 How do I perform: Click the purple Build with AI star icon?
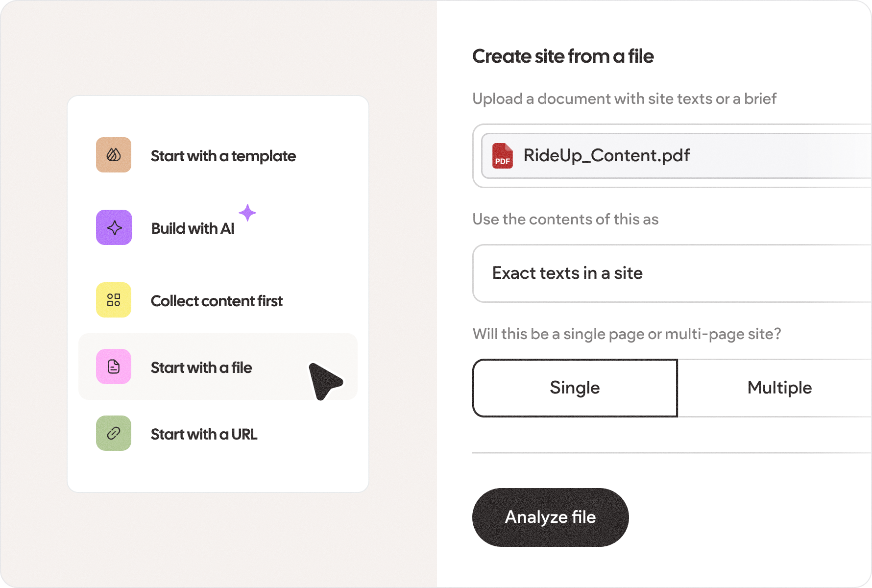point(114,227)
